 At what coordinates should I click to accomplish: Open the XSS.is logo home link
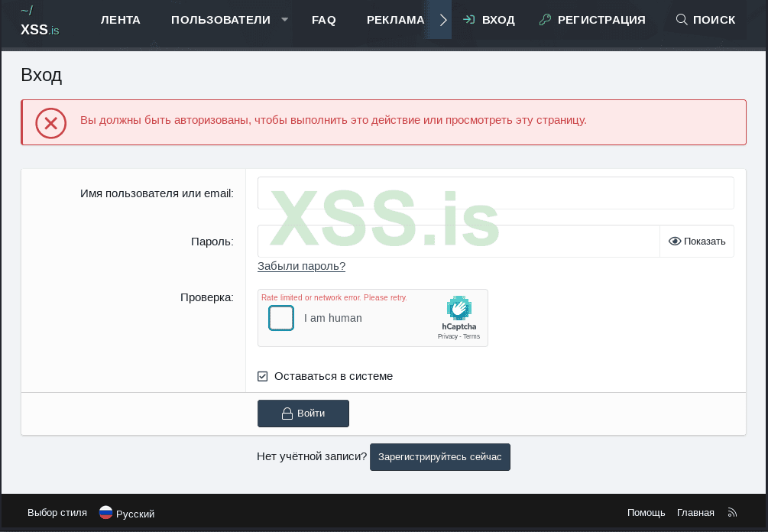click(40, 21)
